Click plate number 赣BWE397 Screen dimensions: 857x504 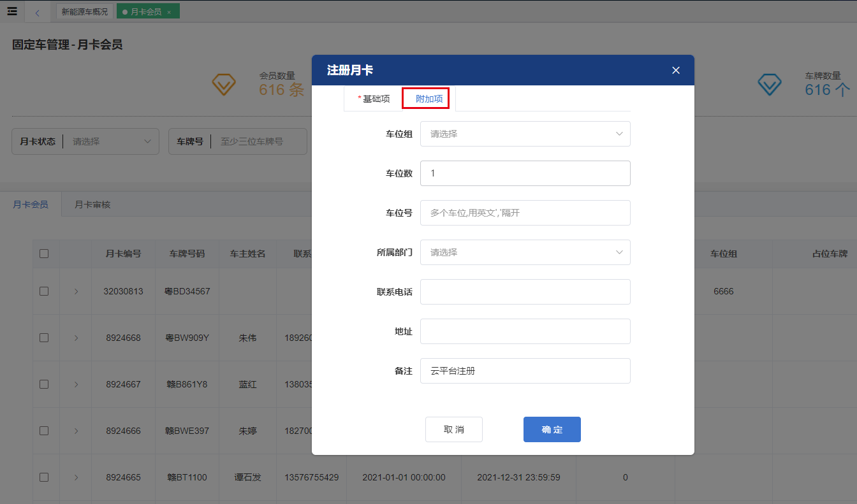(187, 431)
